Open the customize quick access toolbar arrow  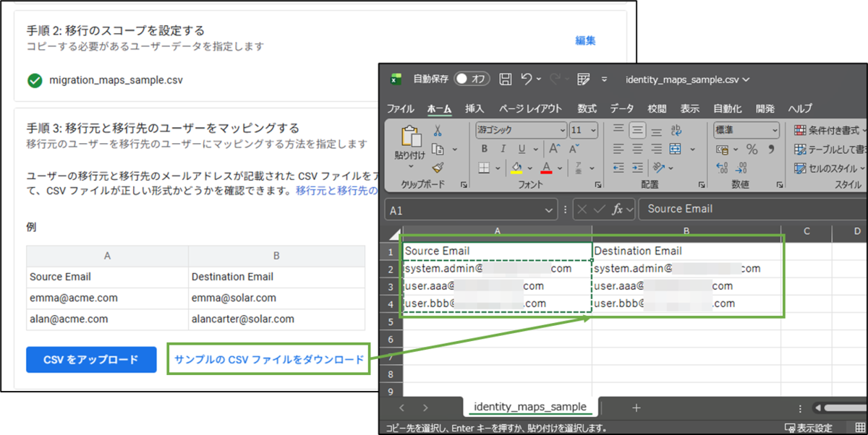pyautogui.click(x=605, y=79)
